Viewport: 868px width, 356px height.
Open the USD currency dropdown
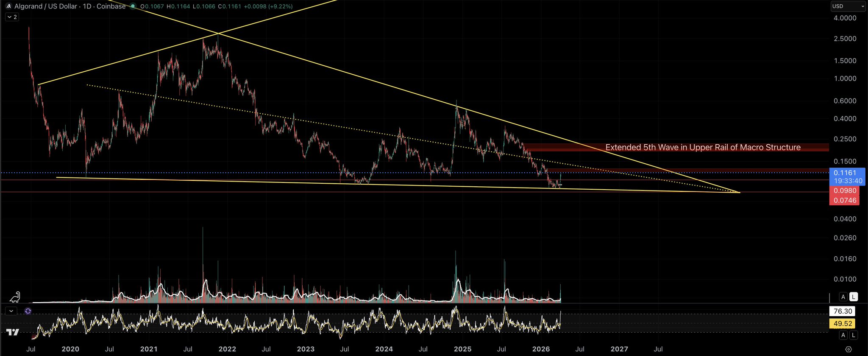tap(848, 6)
